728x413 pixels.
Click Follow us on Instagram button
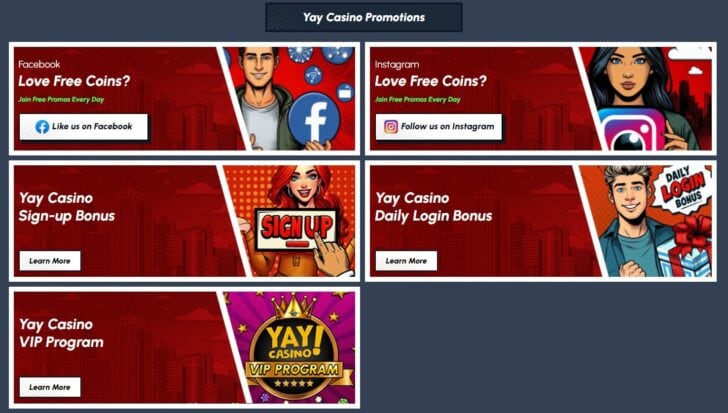pos(439,127)
